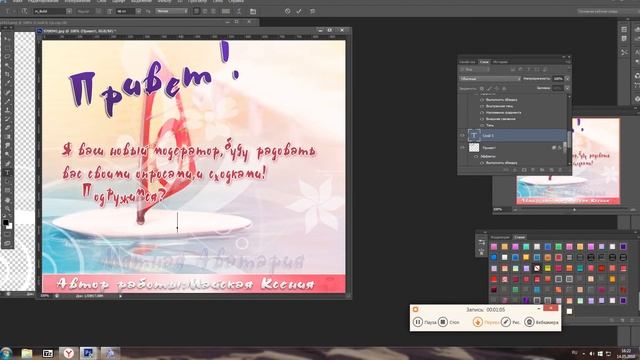Toggle lock position in Layers panel
Image resolution: width=640 pixels, height=360 pixels.
(497, 88)
